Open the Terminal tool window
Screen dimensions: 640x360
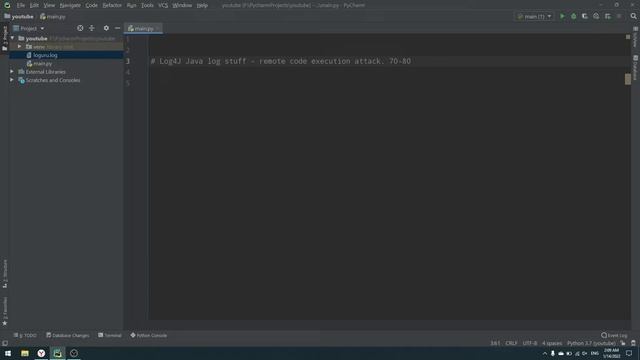(x=110, y=335)
